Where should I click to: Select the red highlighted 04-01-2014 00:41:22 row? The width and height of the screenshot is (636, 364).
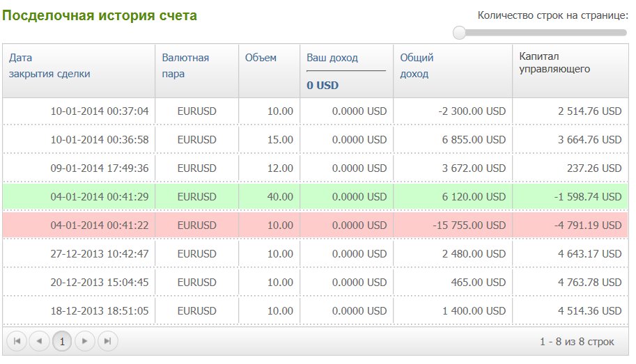click(315, 225)
